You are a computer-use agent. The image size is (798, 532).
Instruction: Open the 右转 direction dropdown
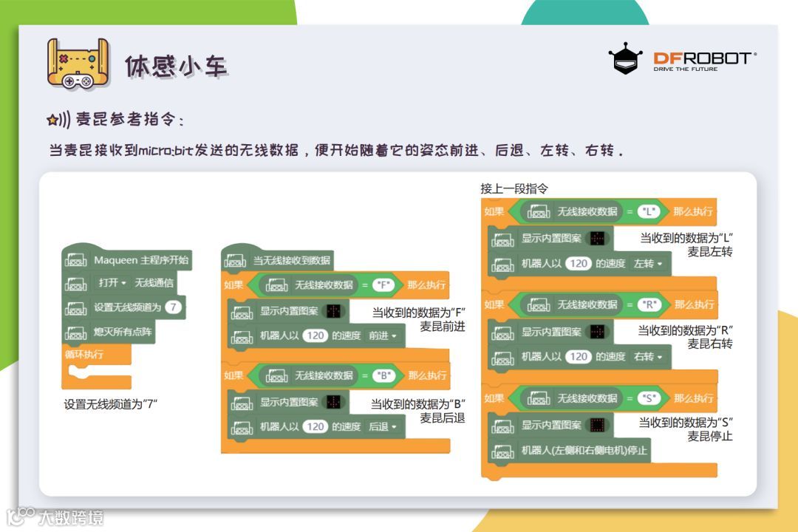tap(647, 357)
